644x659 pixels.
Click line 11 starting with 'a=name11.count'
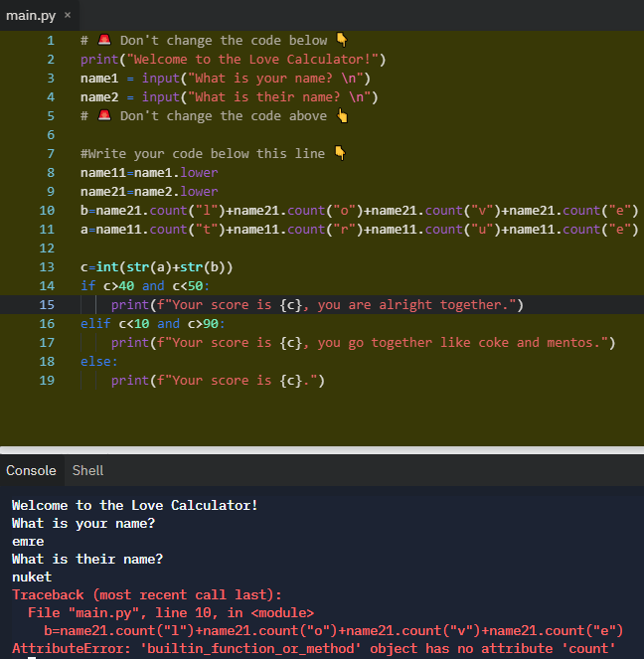tap(359, 229)
